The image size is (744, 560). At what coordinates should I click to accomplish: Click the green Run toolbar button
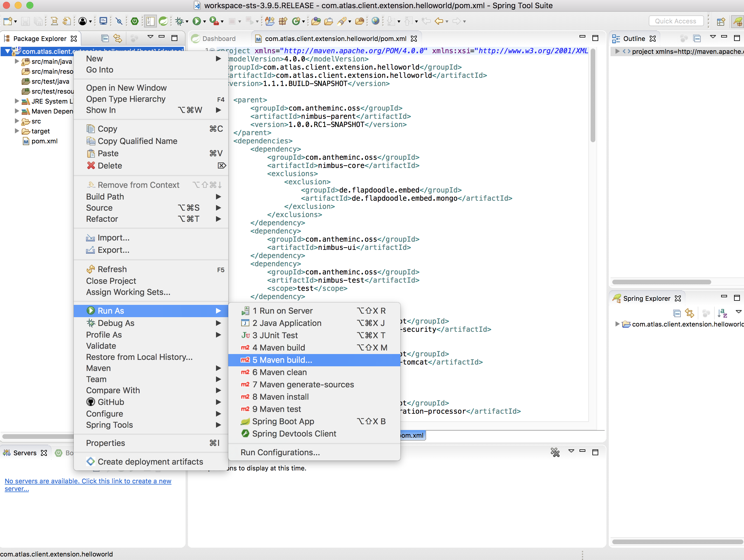point(196,21)
